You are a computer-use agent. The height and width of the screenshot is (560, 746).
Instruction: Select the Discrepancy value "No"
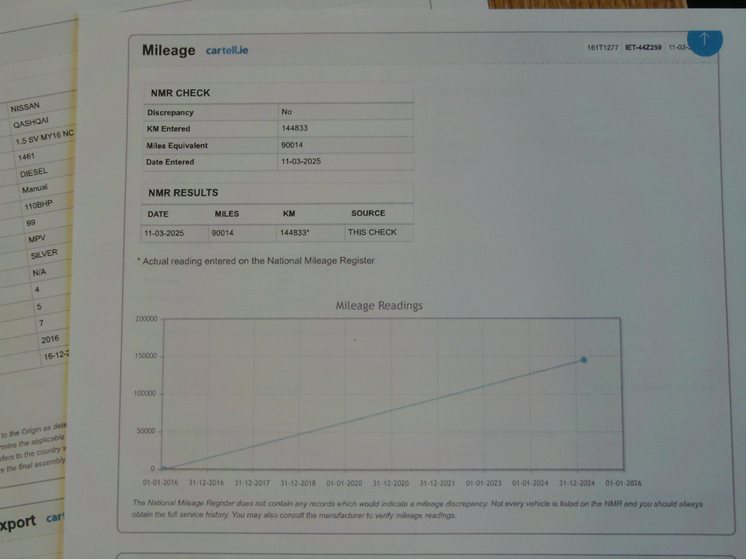286,112
